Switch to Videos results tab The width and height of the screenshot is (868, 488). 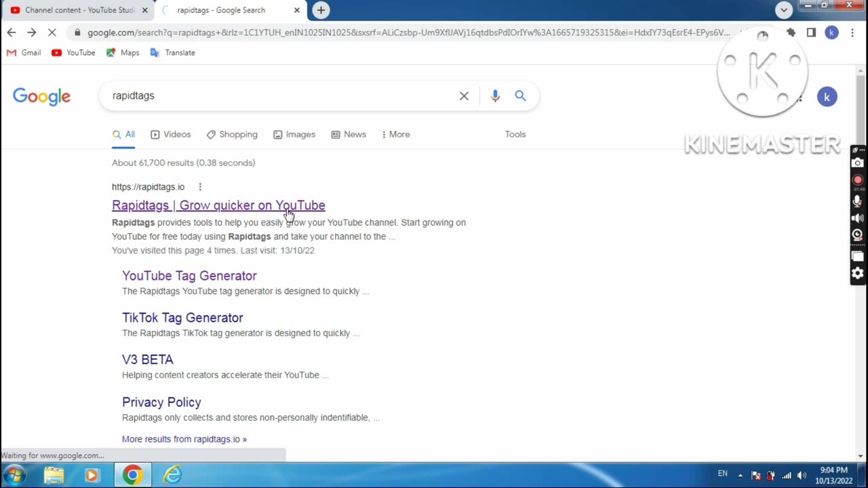(170, 134)
